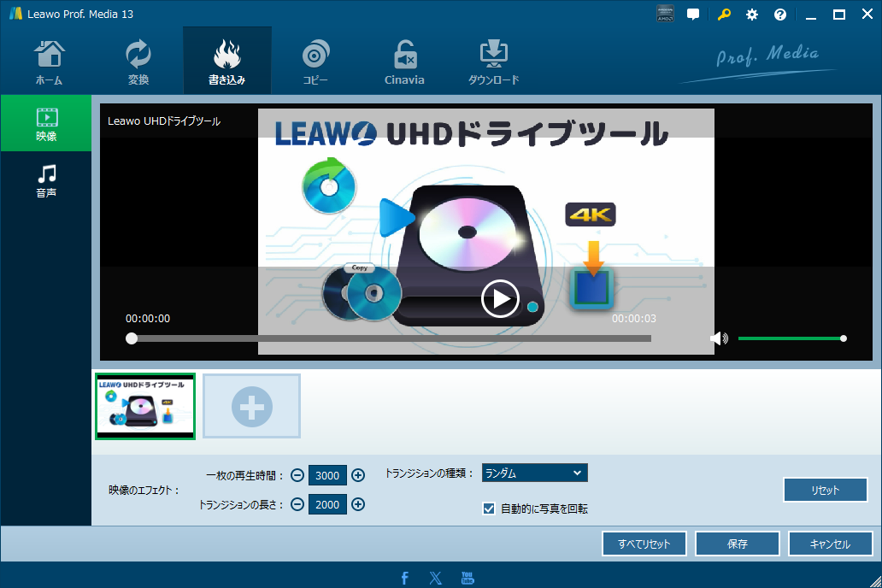Go to the ホーム home tab
This screenshot has width=882, height=588.
click(49, 62)
